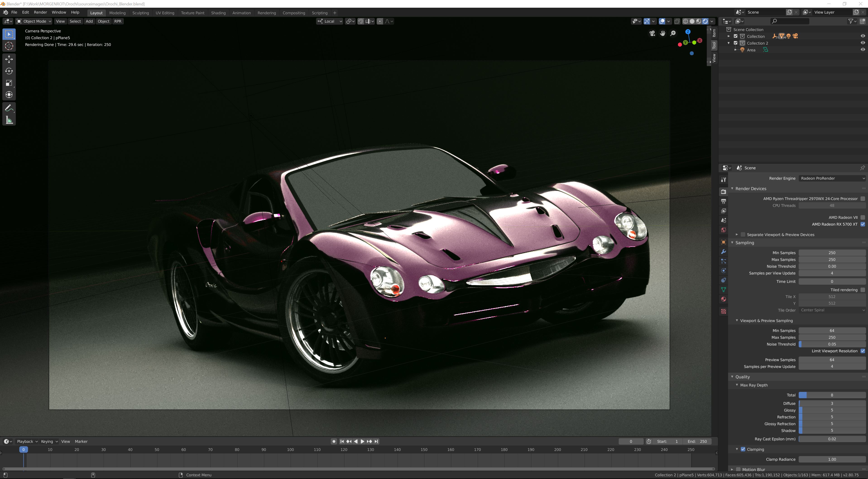
Task: Open the Physics properties tab icon
Action: [723, 270]
